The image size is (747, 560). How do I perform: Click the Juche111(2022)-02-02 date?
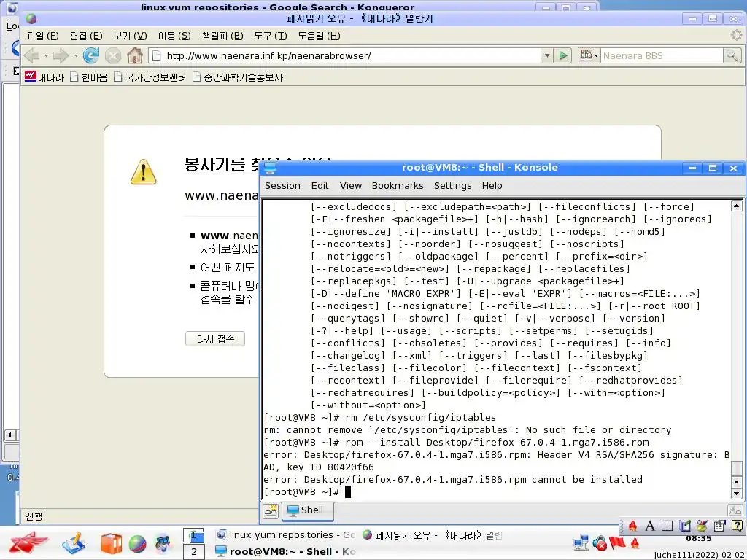click(700, 555)
